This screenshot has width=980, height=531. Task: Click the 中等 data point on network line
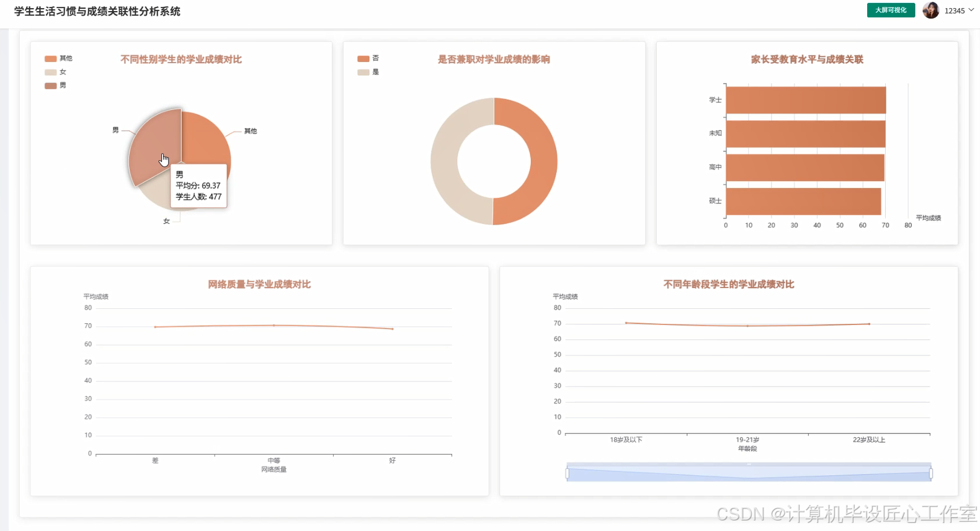[274, 325]
